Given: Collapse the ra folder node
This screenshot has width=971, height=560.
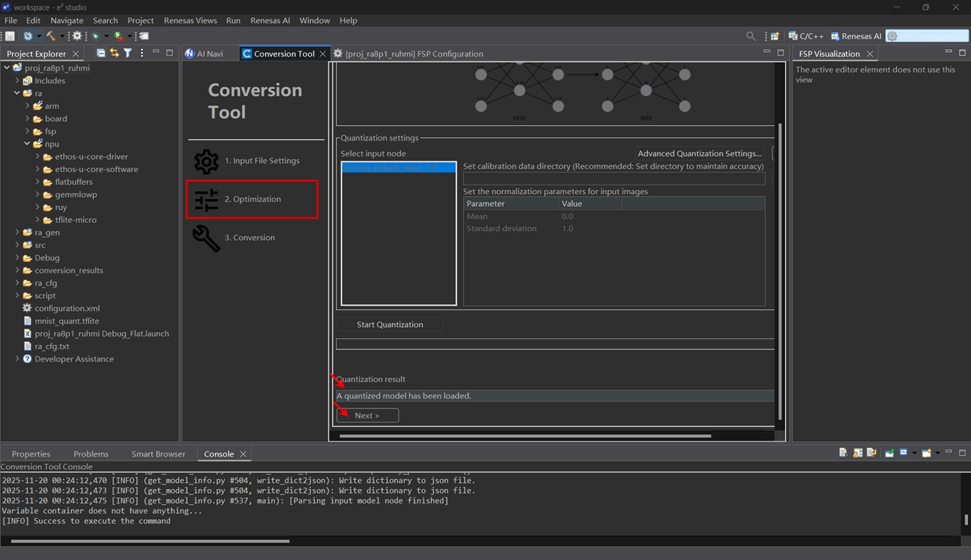Looking at the screenshot, I should 17,94.
